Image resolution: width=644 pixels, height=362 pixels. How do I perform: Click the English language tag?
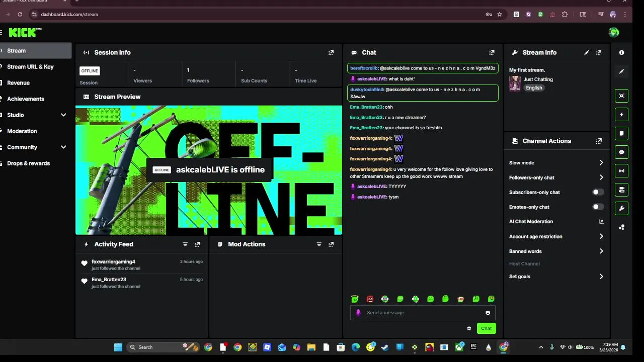coord(534,87)
